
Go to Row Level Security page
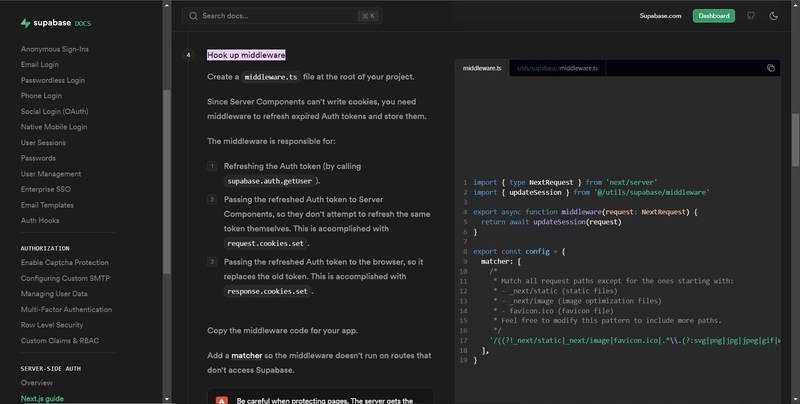click(x=52, y=325)
